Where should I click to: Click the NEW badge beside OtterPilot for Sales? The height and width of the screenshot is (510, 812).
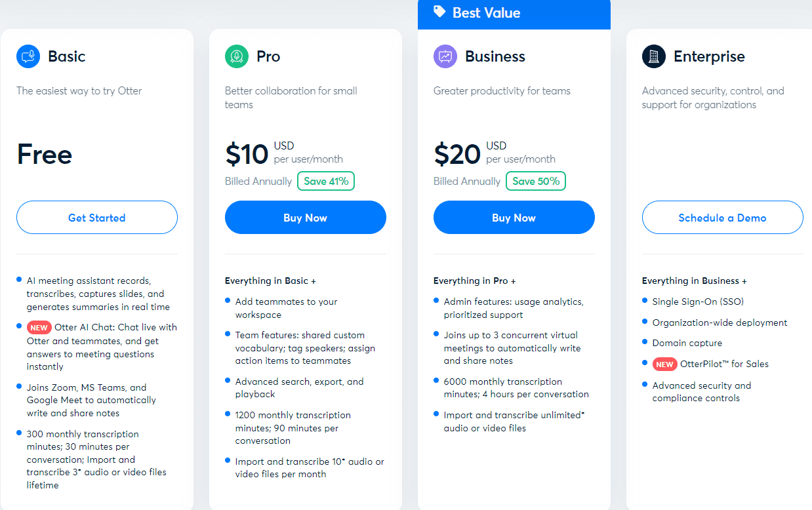coord(665,364)
